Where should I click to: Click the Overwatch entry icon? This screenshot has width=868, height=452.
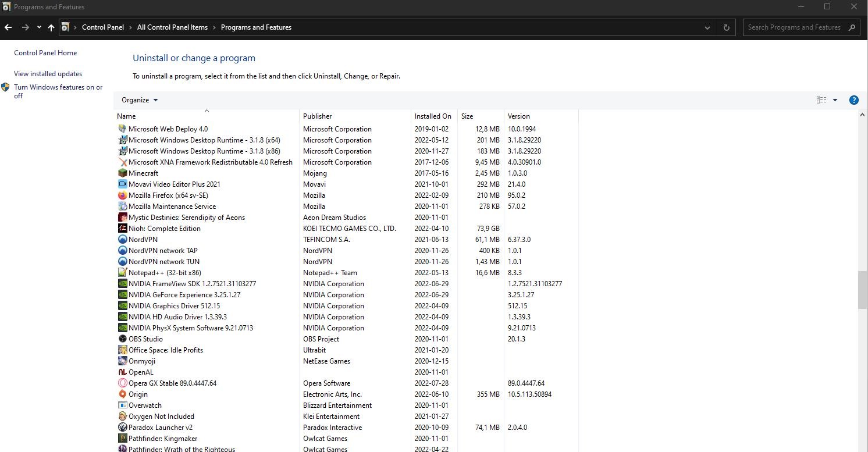[x=122, y=405]
